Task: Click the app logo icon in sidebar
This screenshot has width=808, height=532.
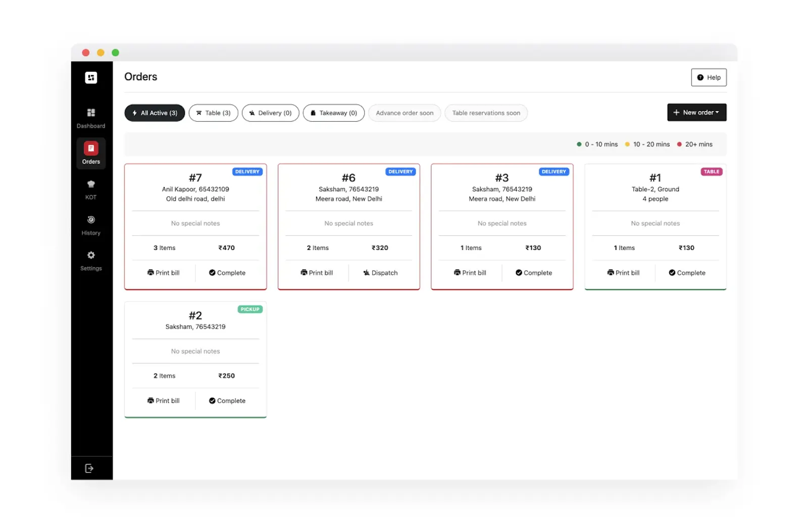Action: [x=91, y=77]
